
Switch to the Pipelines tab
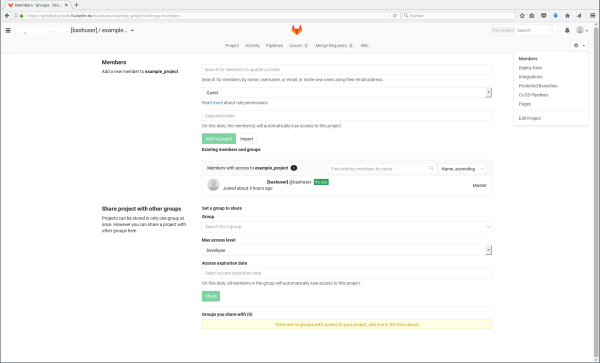coord(274,46)
